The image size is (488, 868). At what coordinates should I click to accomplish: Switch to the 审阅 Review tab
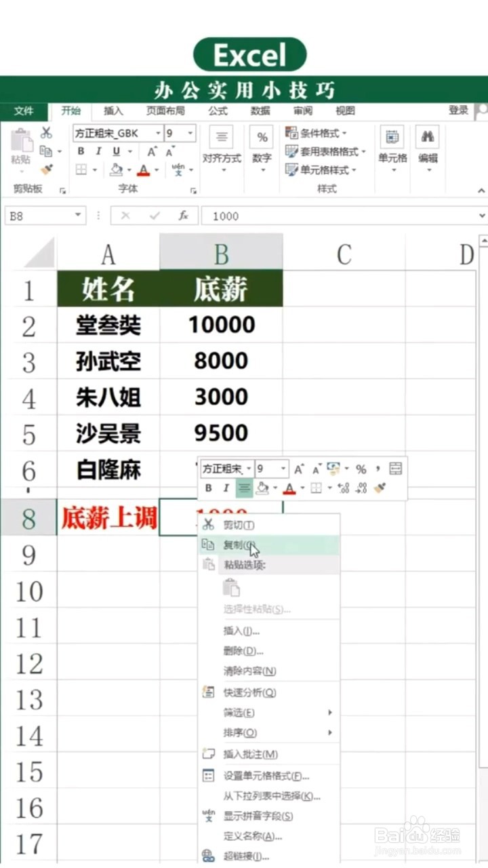pyautogui.click(x=303, y=111)
